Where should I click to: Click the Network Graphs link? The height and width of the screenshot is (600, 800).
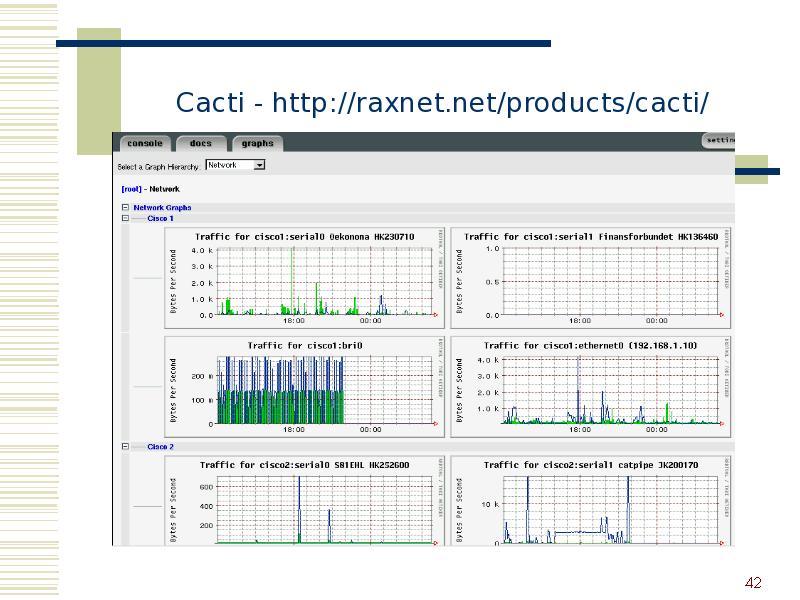click(x=162, y=208)
